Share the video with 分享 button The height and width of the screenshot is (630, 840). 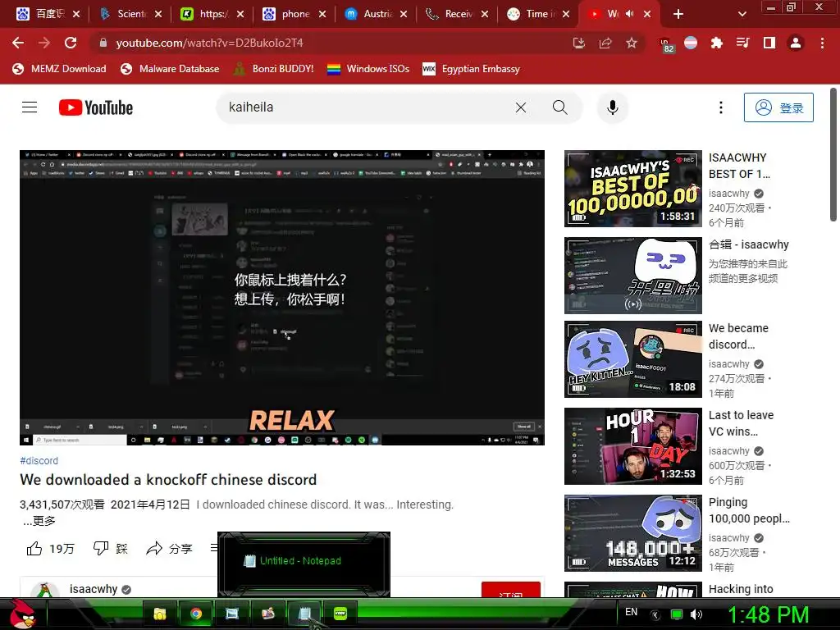[x=169, y=549]
